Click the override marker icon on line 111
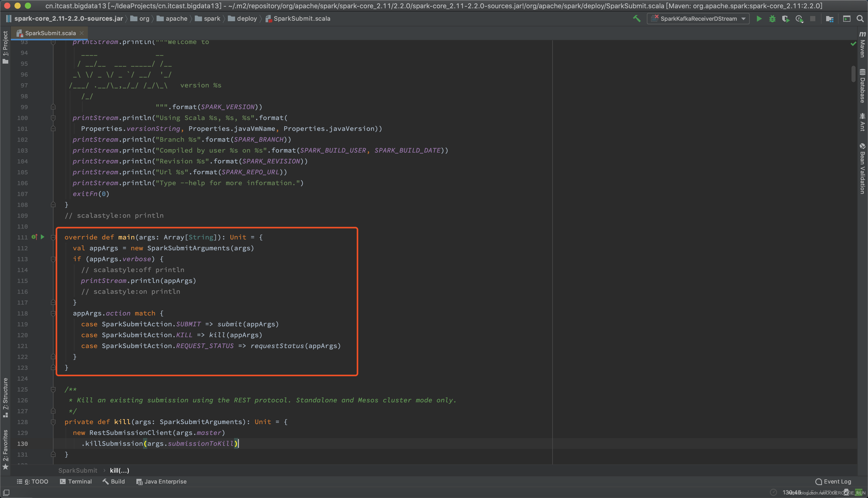Viewport: 868px width, 498px height. tap(34, 237)
